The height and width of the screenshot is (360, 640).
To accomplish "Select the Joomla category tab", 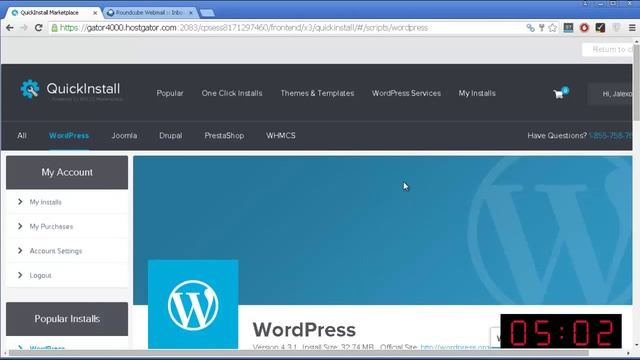I will [x=124, y=136].
